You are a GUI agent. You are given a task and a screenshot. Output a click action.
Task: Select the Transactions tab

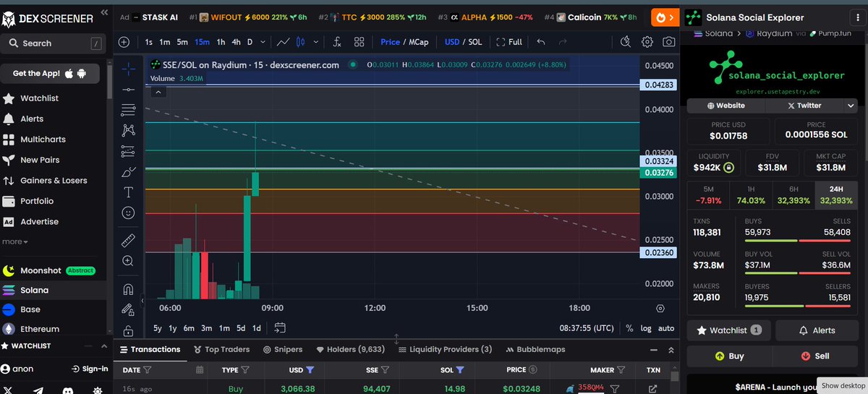click(x=150, y=349)
